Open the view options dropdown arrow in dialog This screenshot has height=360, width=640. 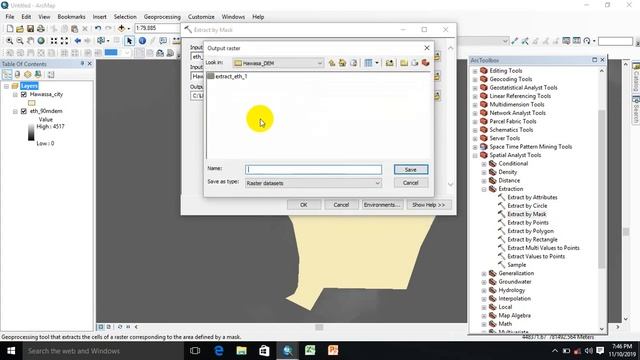pyautogui.click(x=377, y=63)
